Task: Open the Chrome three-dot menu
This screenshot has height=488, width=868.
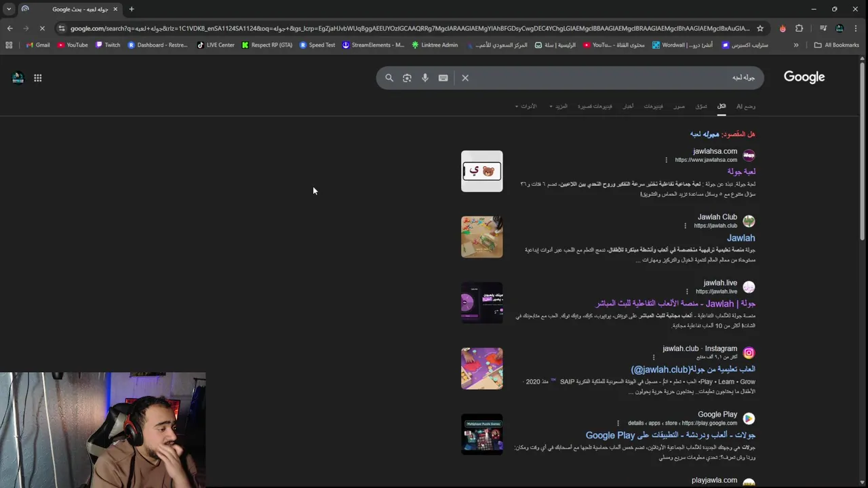Action: click(856, 28)
